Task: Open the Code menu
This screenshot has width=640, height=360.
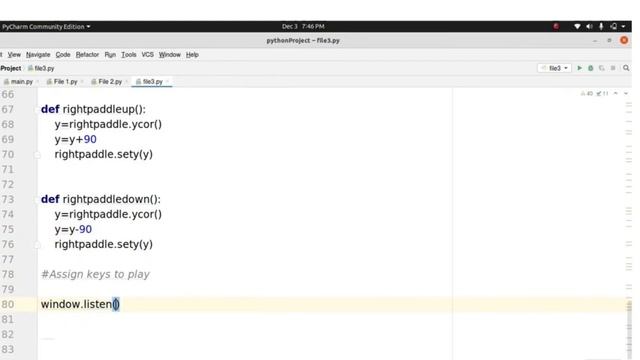Action: (63, 55)
